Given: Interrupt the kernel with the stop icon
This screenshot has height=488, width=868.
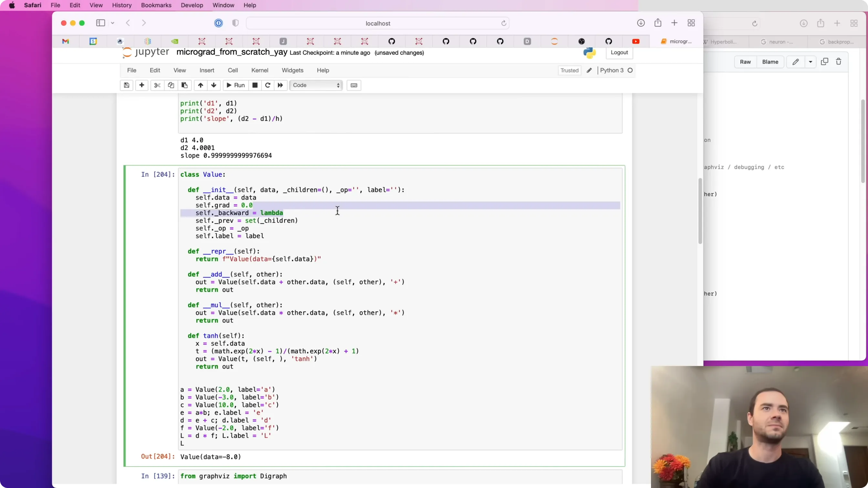Looking at the screenshot, I should tap(255, 85).
